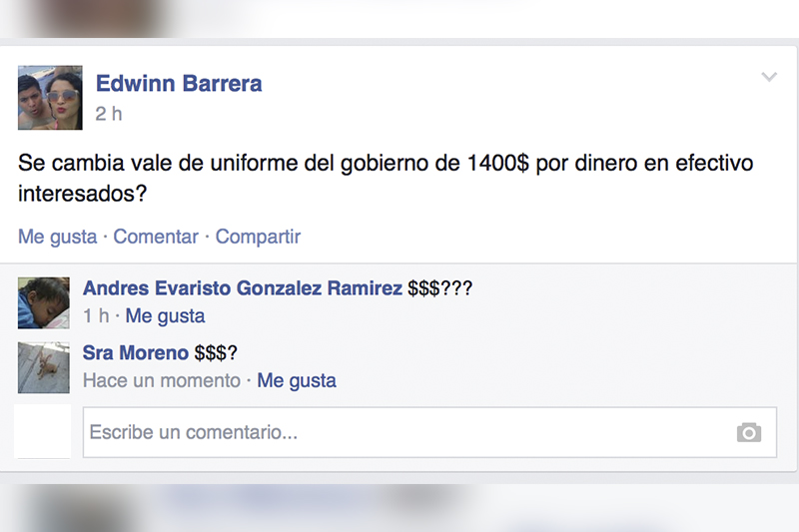The width and height of the screenshot is (799, 532).
Task: Open the post options chevron menu
Action: coord(769,77)
